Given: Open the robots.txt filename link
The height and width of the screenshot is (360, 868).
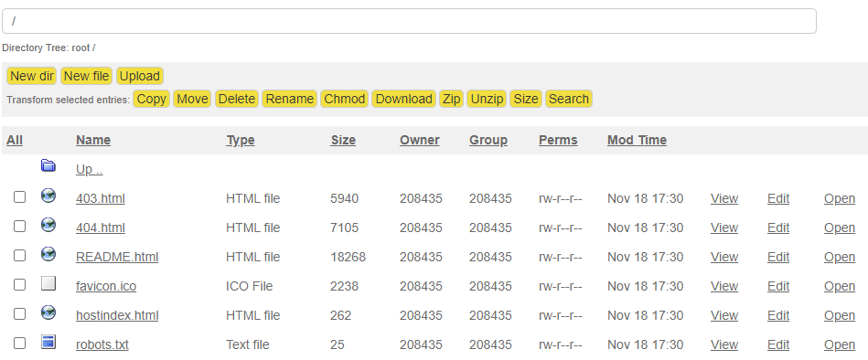Looking at the screenshot, I should [x=102, y=345].
